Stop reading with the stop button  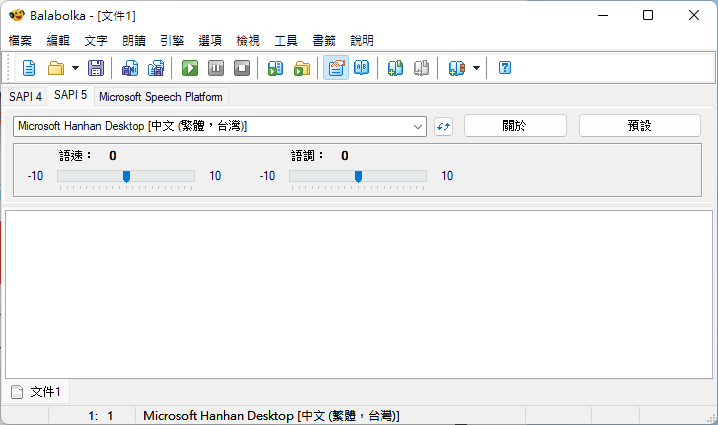[x=242, y=68]
